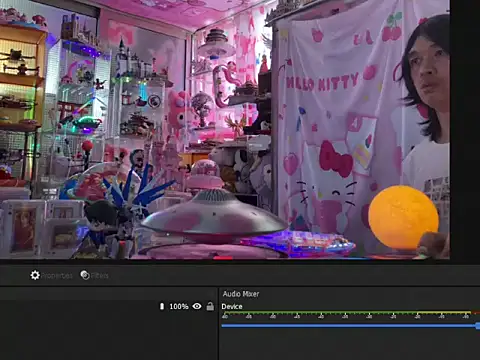Image resolution: width=480 pixels, height=360 pixels.
Task: Toggle the source padlock lock icon
Action: click(x=210, y=306)
